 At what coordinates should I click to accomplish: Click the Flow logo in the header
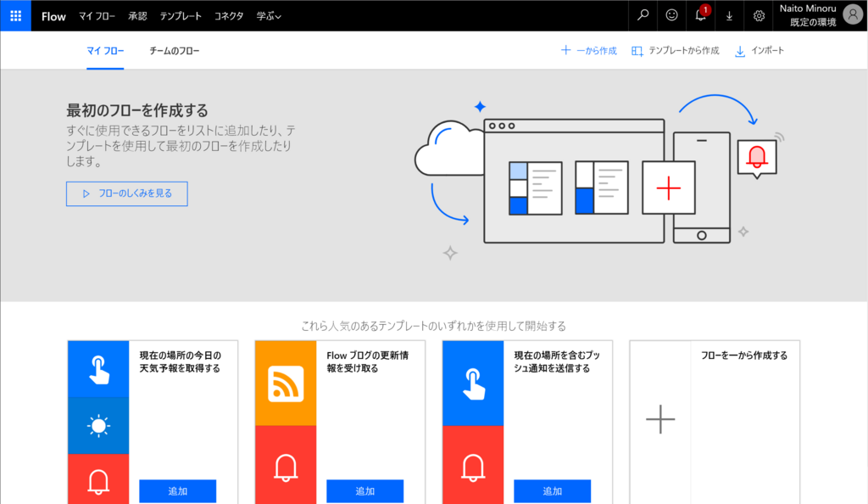coord(53,15)
